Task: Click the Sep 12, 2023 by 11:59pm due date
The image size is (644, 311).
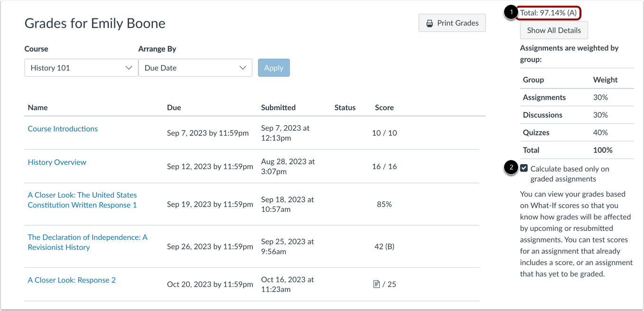Action: pos(210,167)
